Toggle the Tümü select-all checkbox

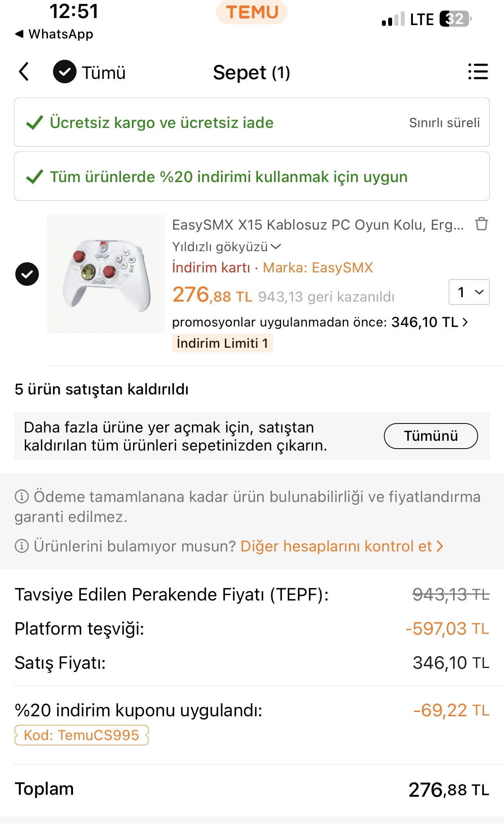click(65, 72)
